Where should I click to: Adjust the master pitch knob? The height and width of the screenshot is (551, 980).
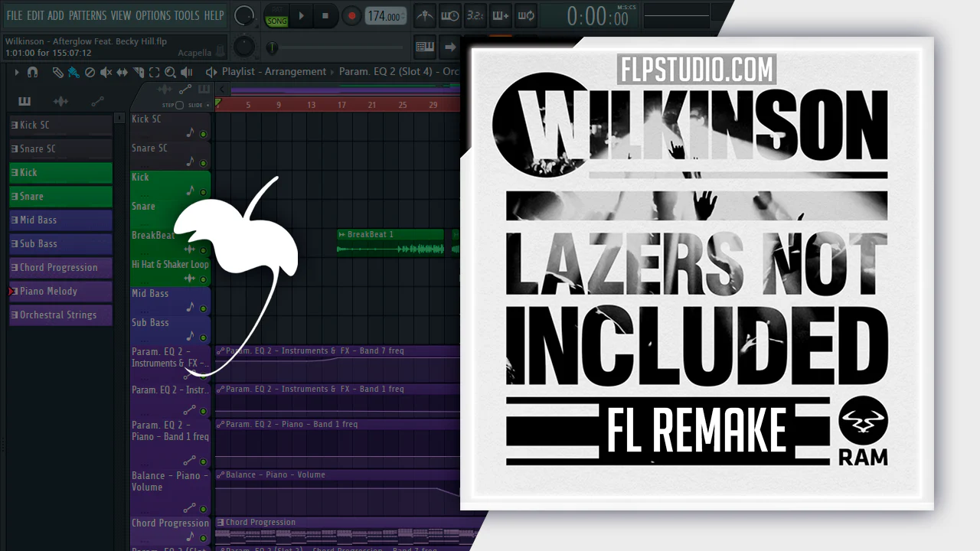pos(243,47)
